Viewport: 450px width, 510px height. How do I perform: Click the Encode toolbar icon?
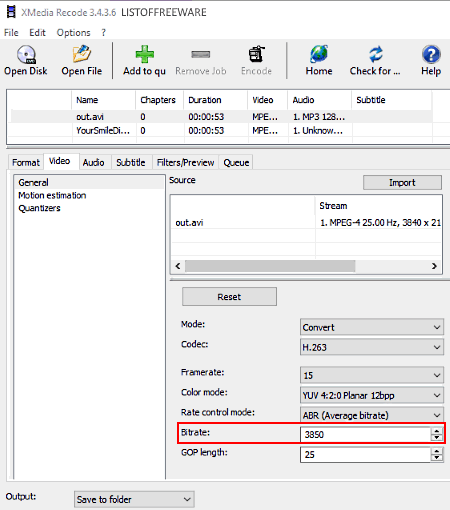tap(257, 54)
